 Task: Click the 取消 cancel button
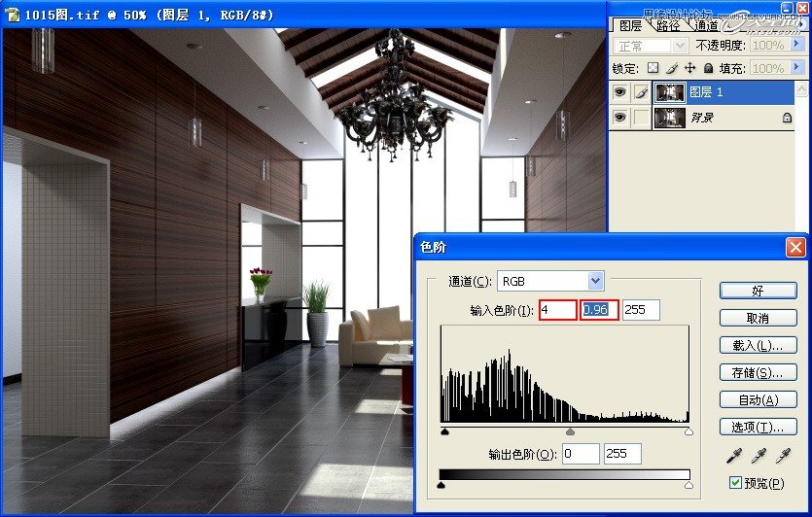(x=759, y=319)
